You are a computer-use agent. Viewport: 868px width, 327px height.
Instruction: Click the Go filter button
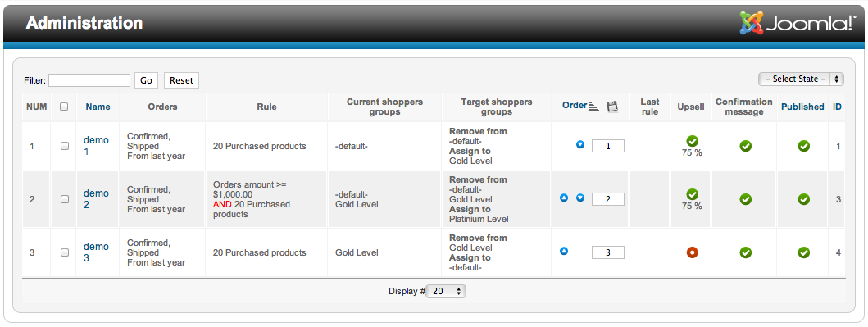pyautogui.click(x=146, y=80)
